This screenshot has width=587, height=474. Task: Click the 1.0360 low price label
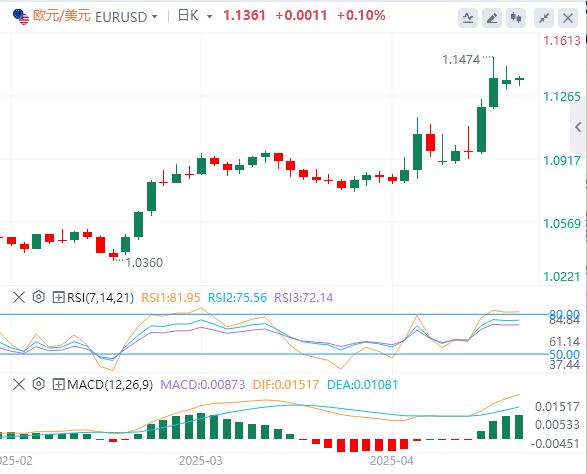(144, 263)
